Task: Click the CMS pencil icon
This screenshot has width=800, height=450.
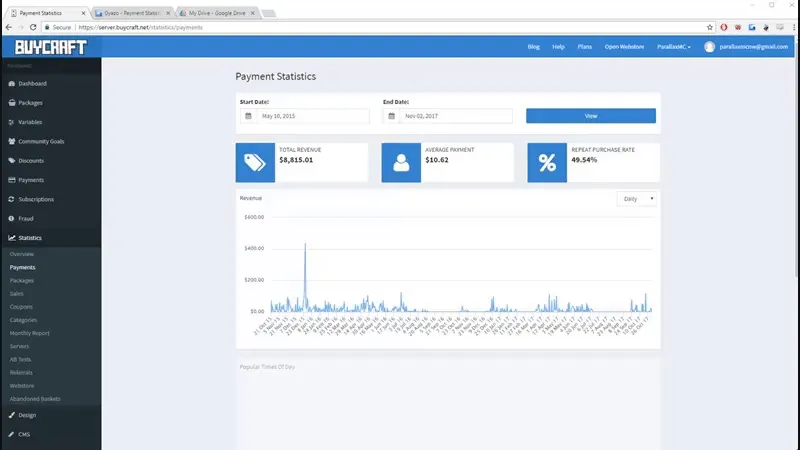Action: (12, 435)
